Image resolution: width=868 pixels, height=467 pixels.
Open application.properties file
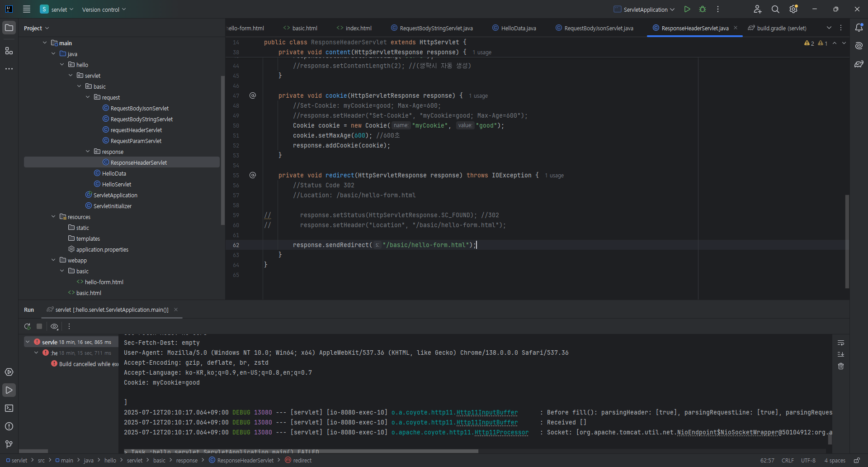point(102,249)
